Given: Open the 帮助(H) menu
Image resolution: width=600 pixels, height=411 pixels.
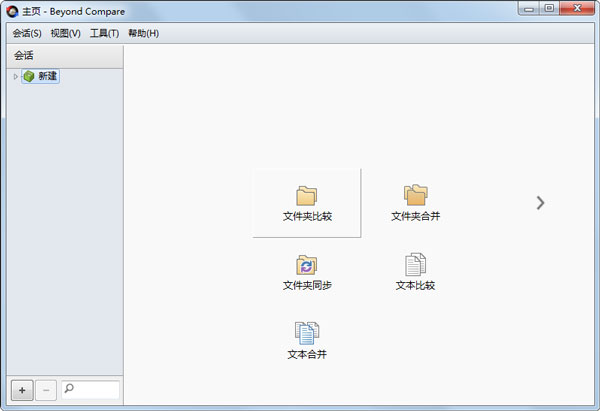Looking at the screenshot, I should pos(143,33).
